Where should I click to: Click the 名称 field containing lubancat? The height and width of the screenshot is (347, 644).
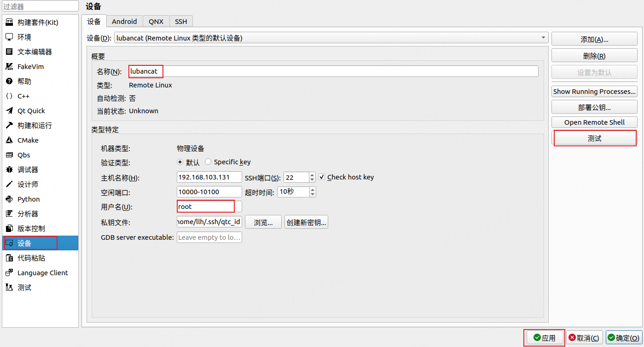[x=333, y=71]
